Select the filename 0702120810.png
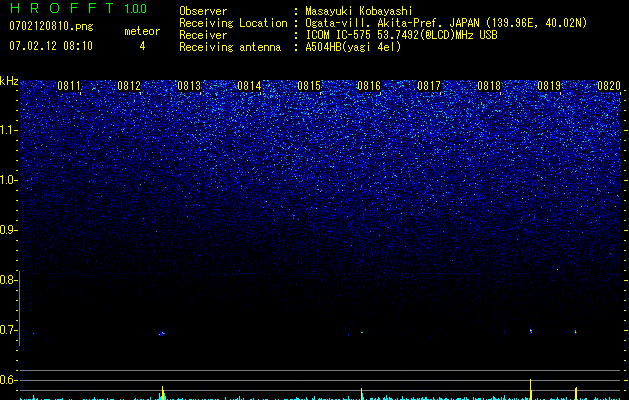The width and height of the screenshot is (629, 400). click(x=51, y=26)
